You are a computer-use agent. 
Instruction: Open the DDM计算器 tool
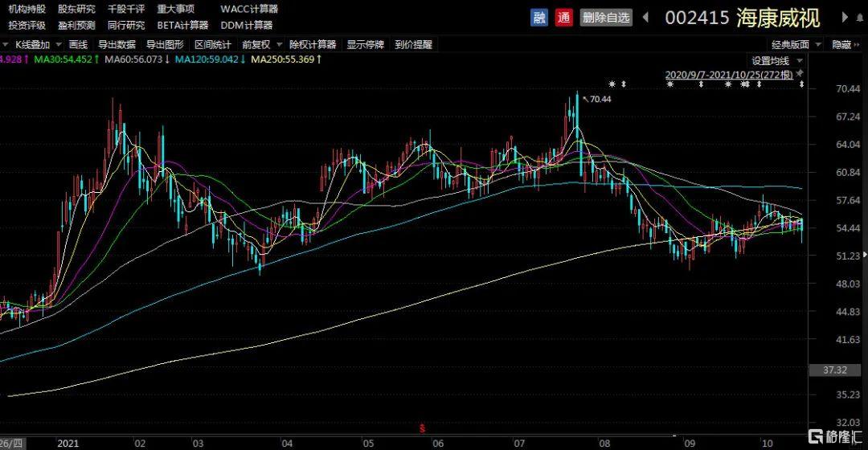[x=247, y=26]
